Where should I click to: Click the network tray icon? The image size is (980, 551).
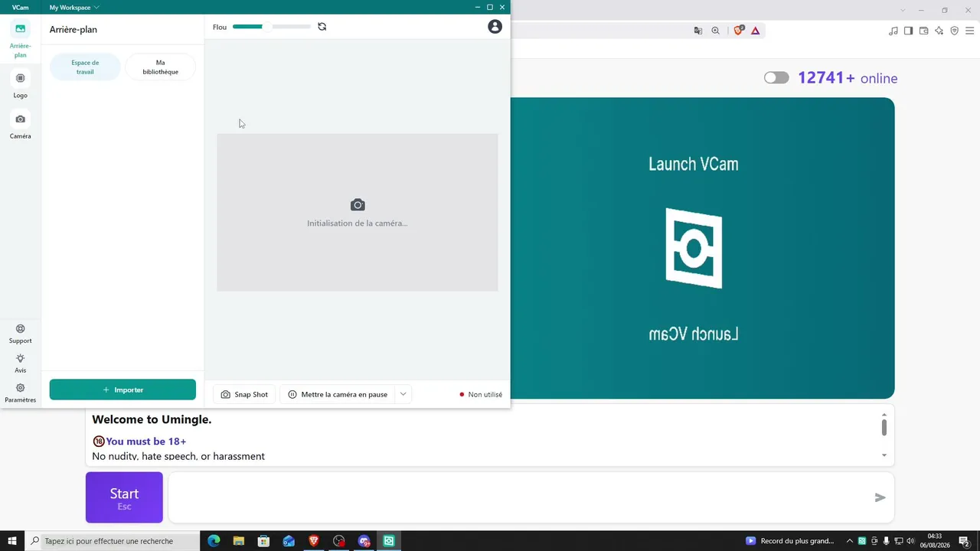[898, 541]
